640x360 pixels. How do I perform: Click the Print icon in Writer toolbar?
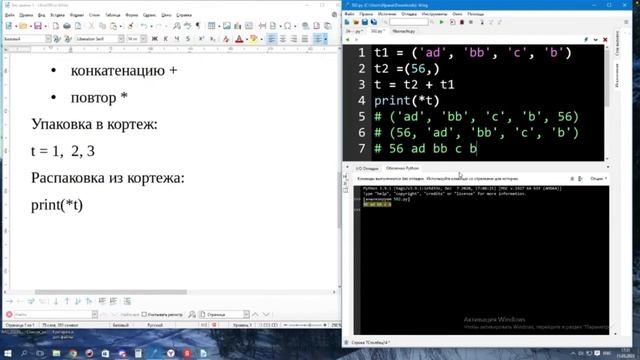67,26
